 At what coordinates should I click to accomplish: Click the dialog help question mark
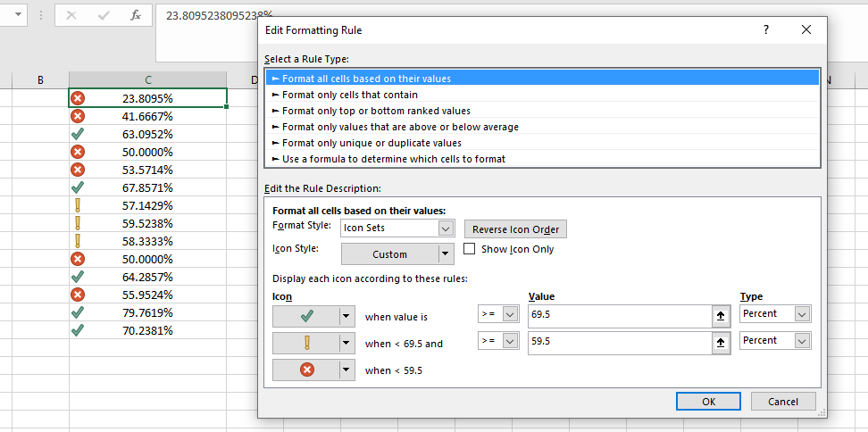click(765, 30)
